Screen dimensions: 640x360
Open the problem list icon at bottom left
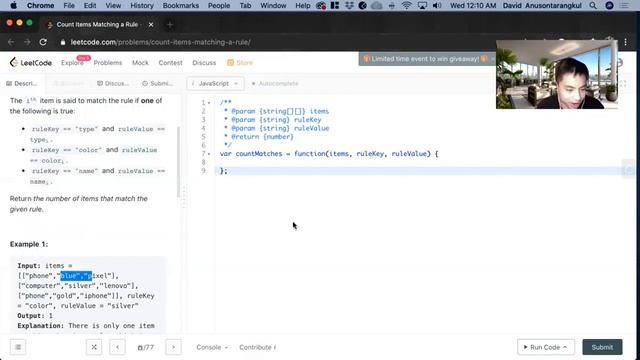(x=18, y=347)
